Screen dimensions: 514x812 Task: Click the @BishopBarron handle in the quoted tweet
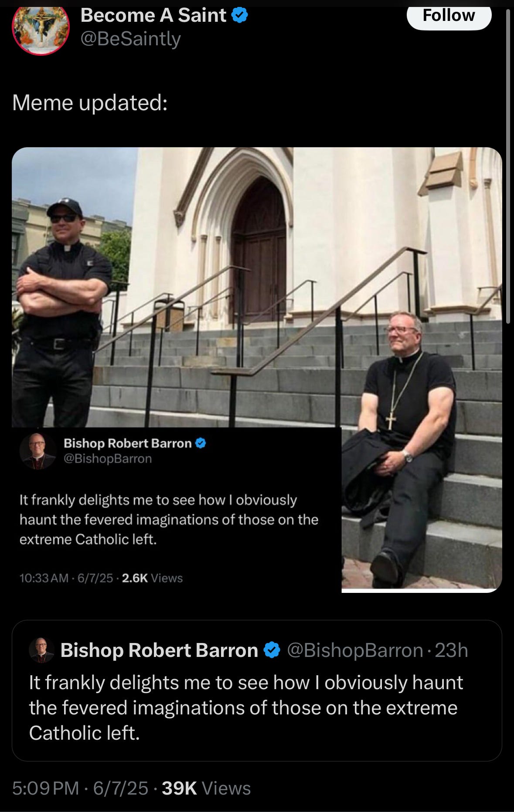click(355, 650)
